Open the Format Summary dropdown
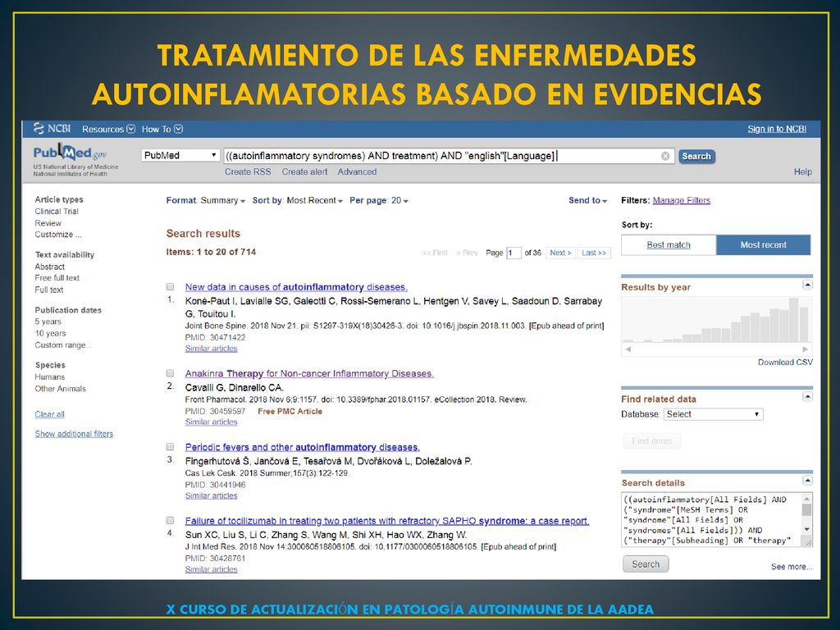This screenshot has width=840, height=630. pos(205,200)
